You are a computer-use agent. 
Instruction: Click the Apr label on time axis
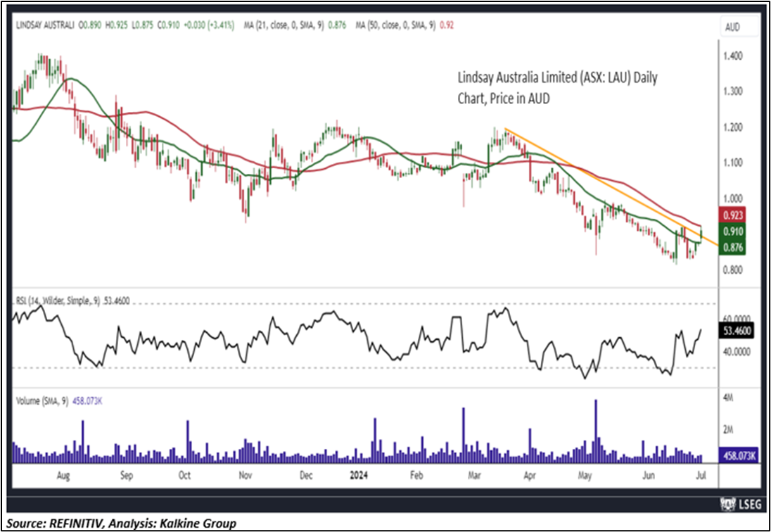pos(530,476)
